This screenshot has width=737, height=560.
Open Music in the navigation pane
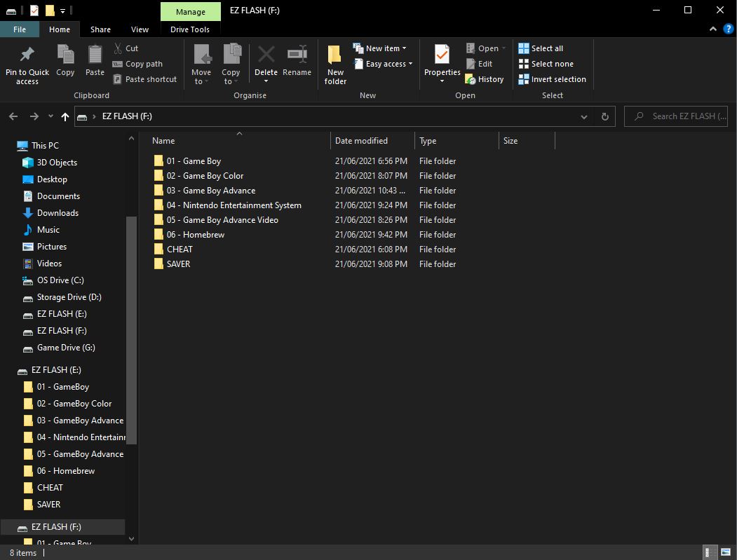pyautogui.click(x=41, y=230)
